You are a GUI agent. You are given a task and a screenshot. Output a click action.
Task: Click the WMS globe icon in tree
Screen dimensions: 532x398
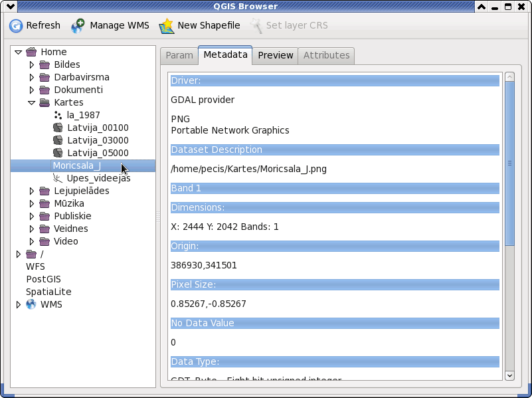point(31,304)
